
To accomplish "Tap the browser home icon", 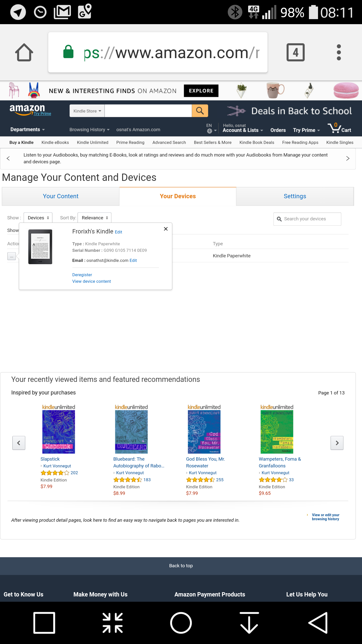I will point(24,52).
